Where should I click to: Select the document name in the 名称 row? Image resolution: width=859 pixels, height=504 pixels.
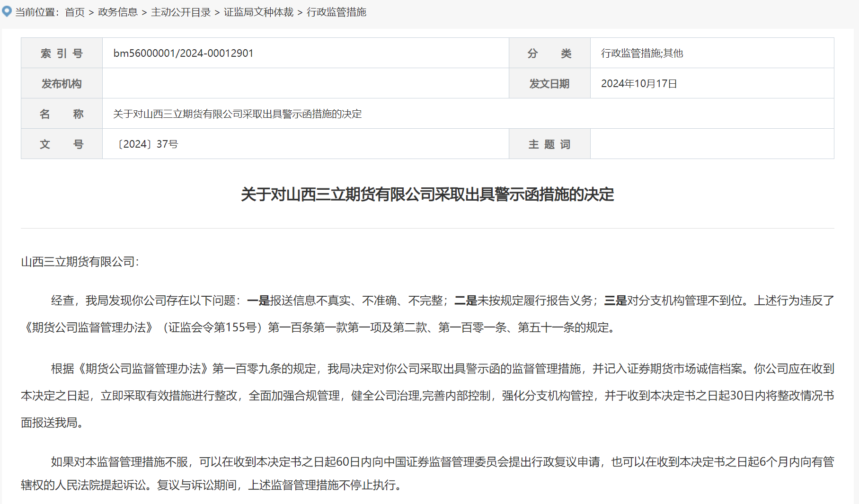(x=238, y=114)
